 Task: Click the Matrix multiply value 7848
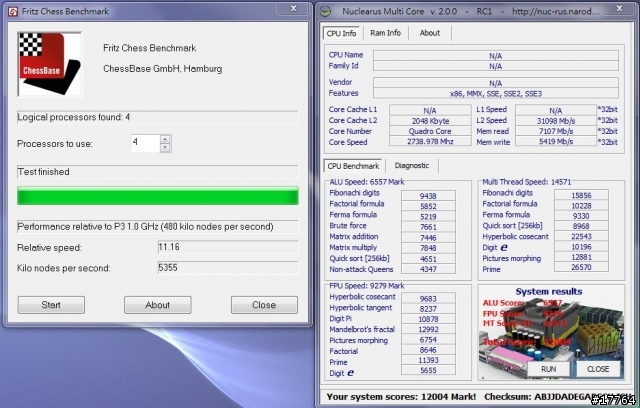click(x=428, y=248)
